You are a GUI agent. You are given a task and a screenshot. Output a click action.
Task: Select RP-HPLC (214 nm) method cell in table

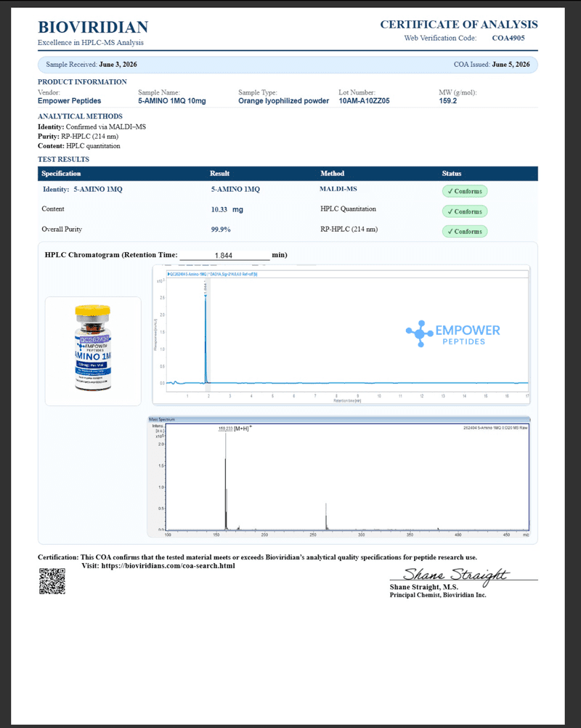tap(349, 230)
